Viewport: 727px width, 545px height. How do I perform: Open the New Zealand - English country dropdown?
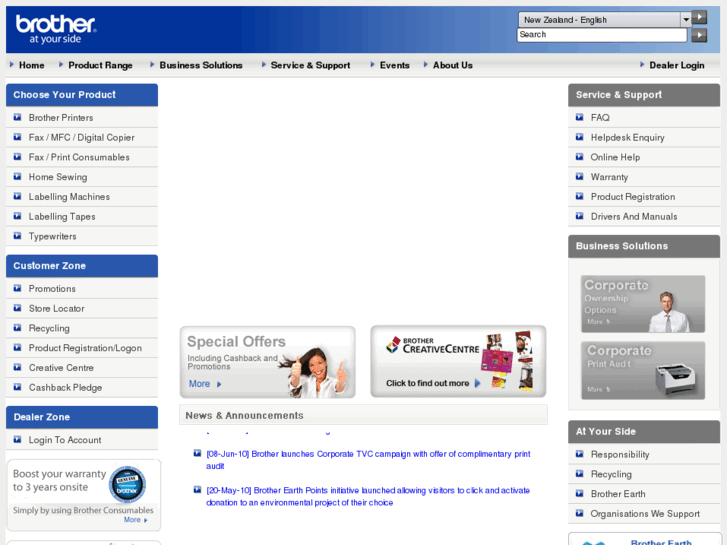[605, 19]
